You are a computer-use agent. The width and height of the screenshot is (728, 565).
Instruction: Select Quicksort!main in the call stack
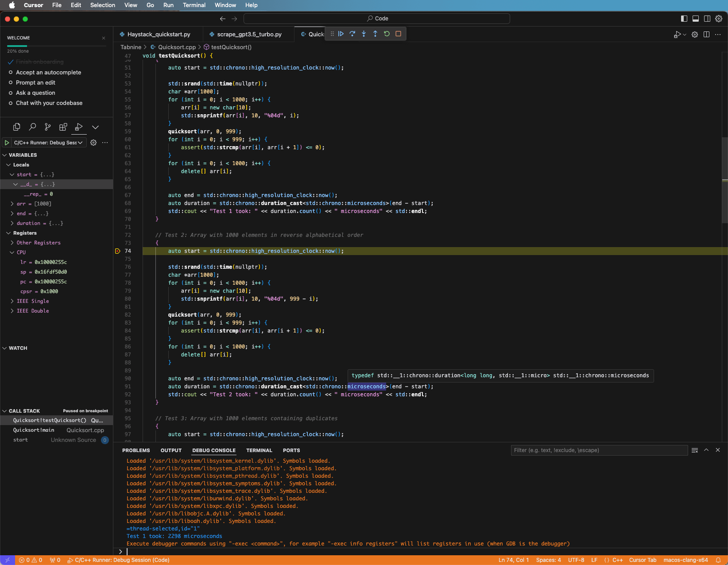[34, 430]
